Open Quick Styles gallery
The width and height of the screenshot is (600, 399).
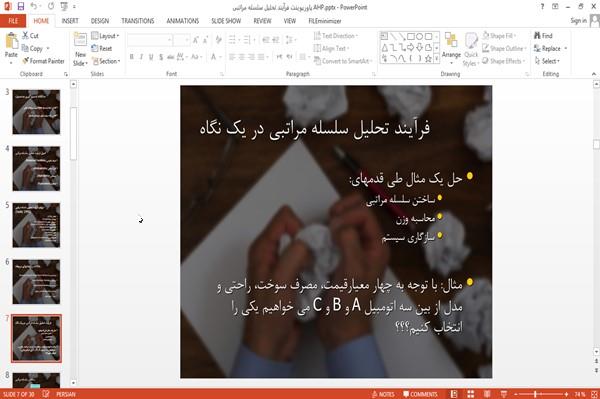coord(471,49)
